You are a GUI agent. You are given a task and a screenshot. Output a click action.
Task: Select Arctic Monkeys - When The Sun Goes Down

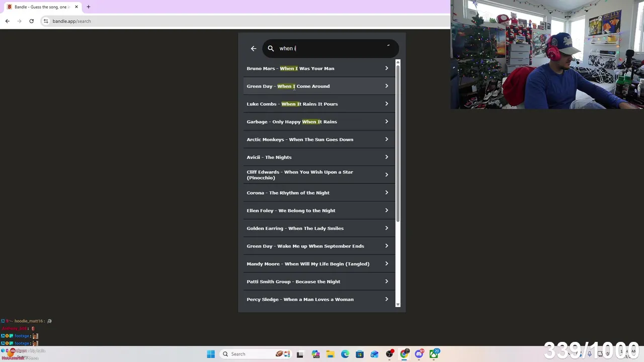(319, 139)
